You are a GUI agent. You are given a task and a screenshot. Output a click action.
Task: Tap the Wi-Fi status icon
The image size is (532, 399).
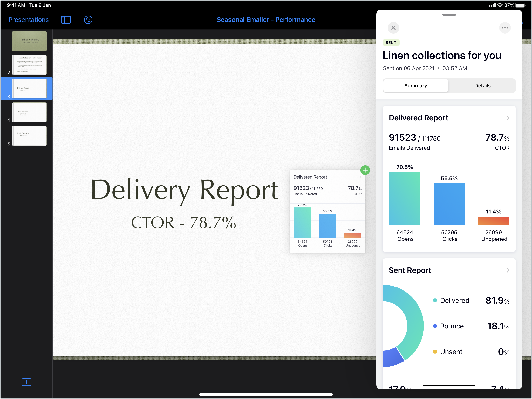(500, 5)
